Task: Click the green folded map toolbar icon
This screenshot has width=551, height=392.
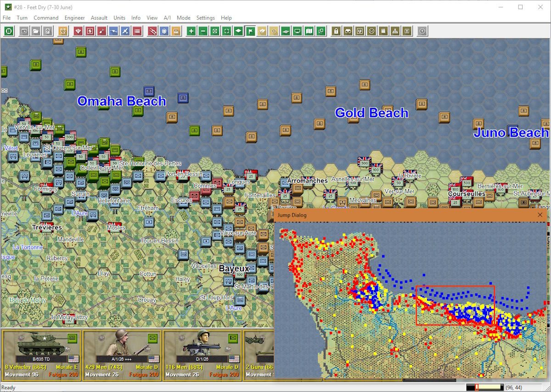Action: (309, 31)
